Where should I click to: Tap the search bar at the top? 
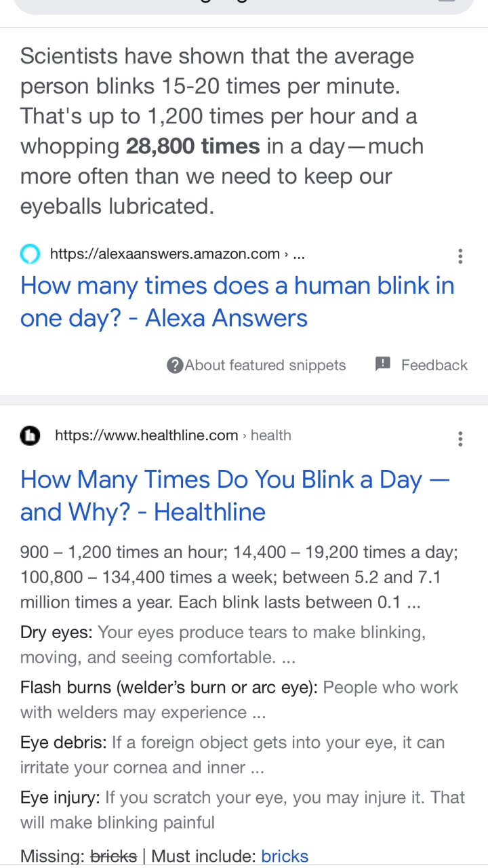click(x=244, y=5)
